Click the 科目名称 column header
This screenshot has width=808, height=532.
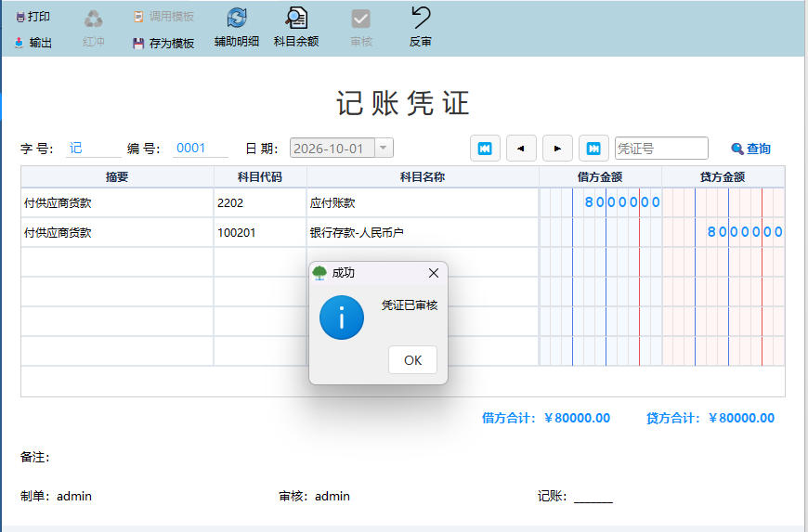tap(423, 177)
